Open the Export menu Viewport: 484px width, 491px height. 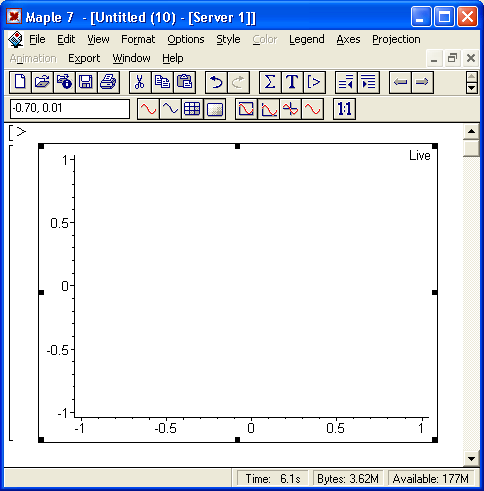(84, 58)
